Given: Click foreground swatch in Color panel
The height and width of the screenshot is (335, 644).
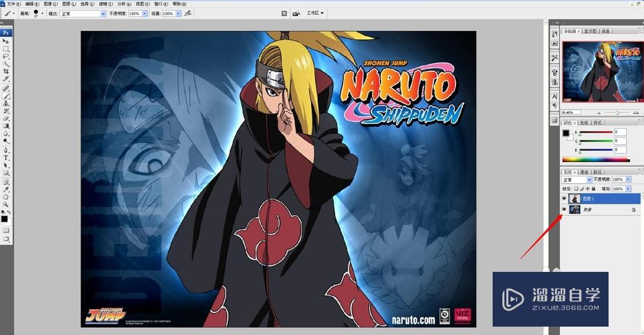Looking at the screenshot, I should coord(565,133).
